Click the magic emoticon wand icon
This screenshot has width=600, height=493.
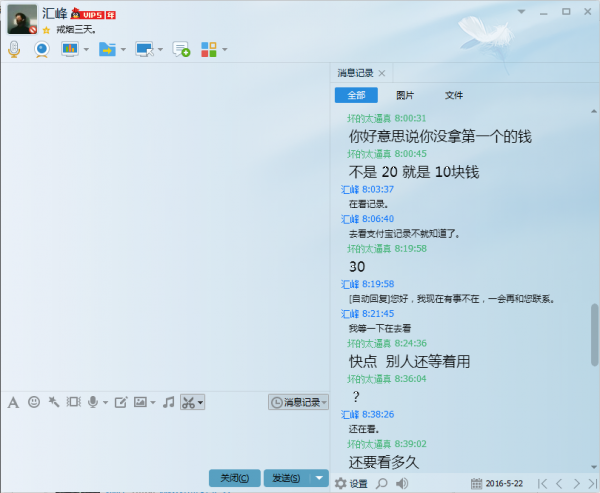(x=54, y=402)
